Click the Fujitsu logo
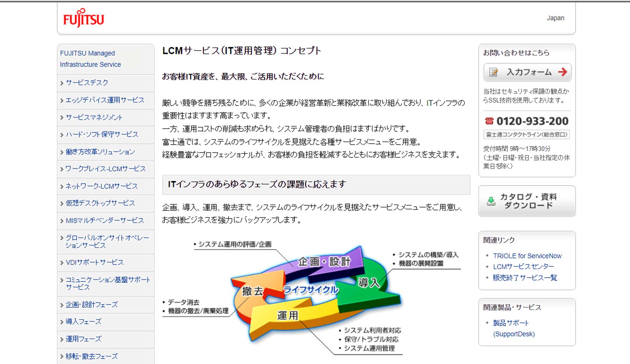 83,18
